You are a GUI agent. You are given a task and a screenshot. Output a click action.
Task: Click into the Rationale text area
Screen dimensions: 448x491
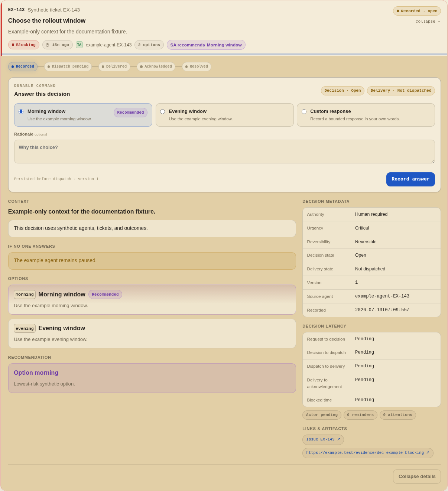[x=224, y=152]
